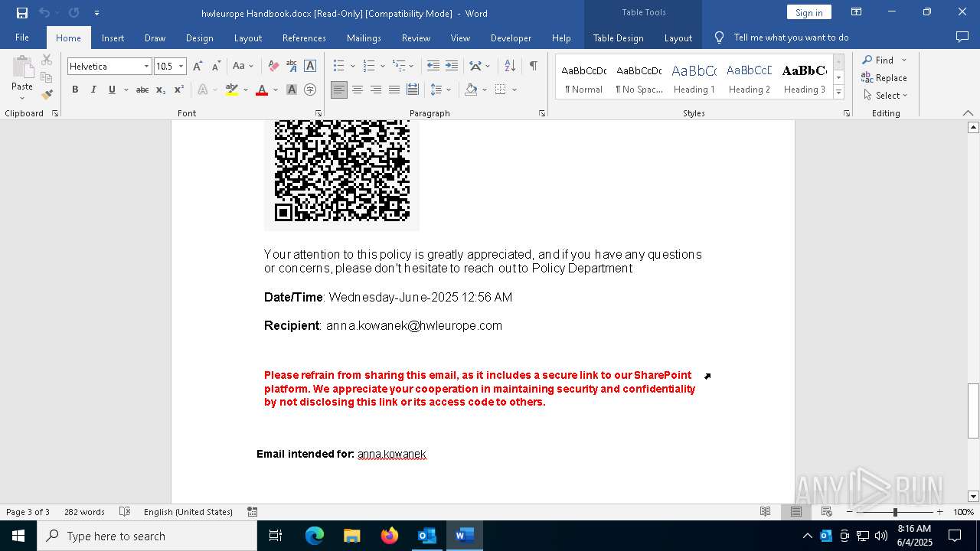Click the Comments icon in the ribbon corner
The width and height of the screenshot is (980, 551).
coord(962,37)
